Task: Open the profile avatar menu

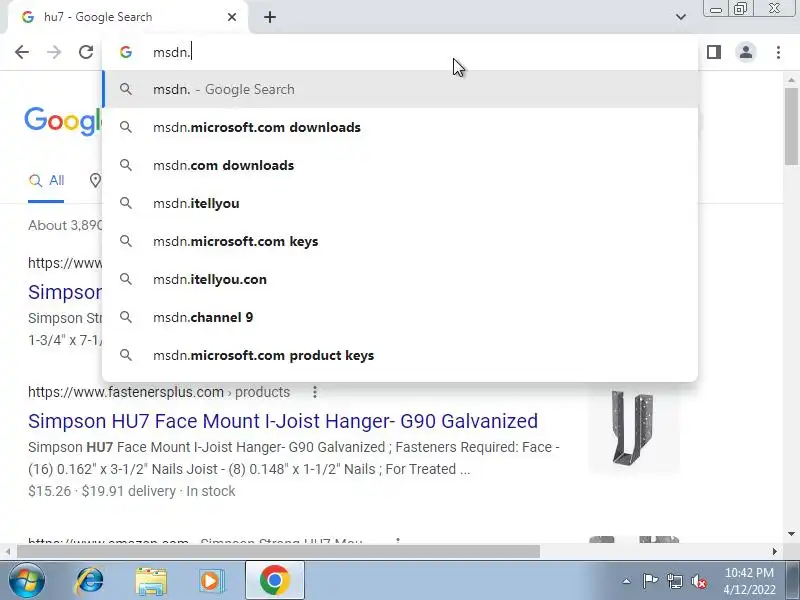Action: pyautogui.click(x=746, y=52)
